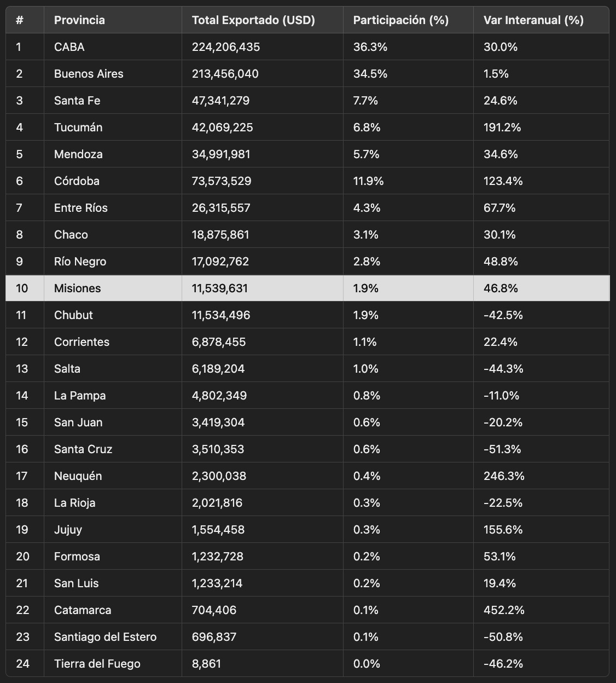Screen dimensions: 616x683
Task: Click the Buenos Aires row name
Action: coord(89,74)
